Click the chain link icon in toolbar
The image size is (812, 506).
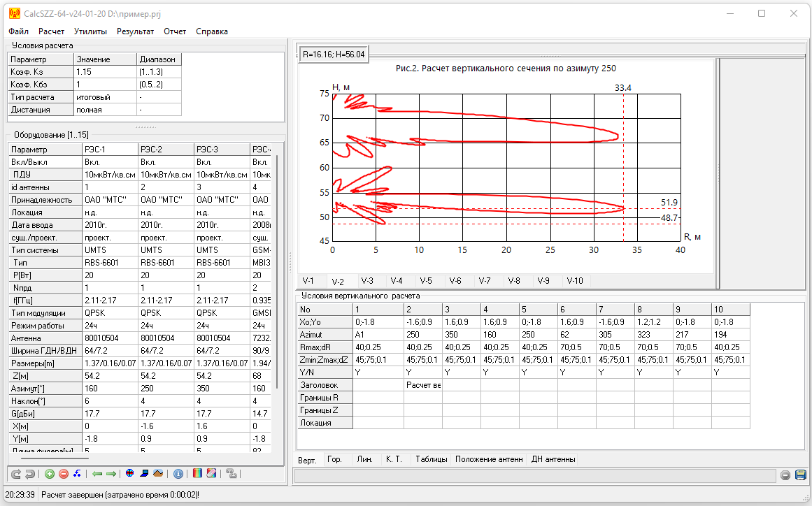(x=232, y=474)
